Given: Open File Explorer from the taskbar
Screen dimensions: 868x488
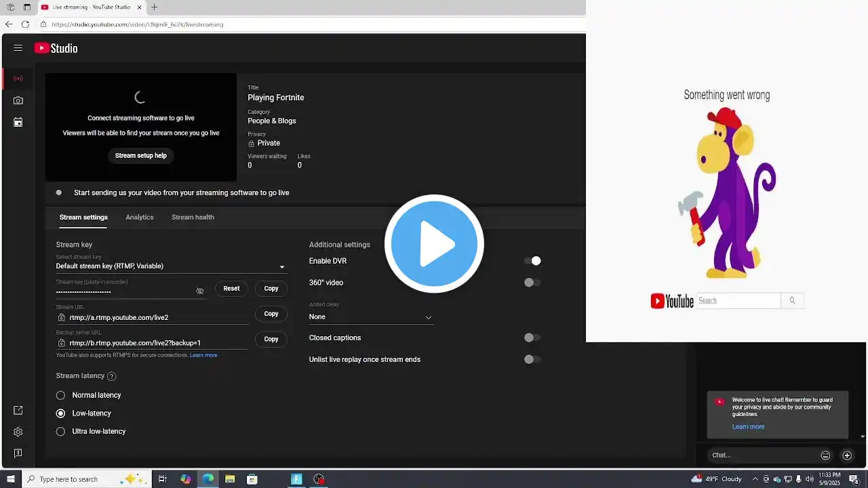Looking at the screenshot, I should (230, 479).
